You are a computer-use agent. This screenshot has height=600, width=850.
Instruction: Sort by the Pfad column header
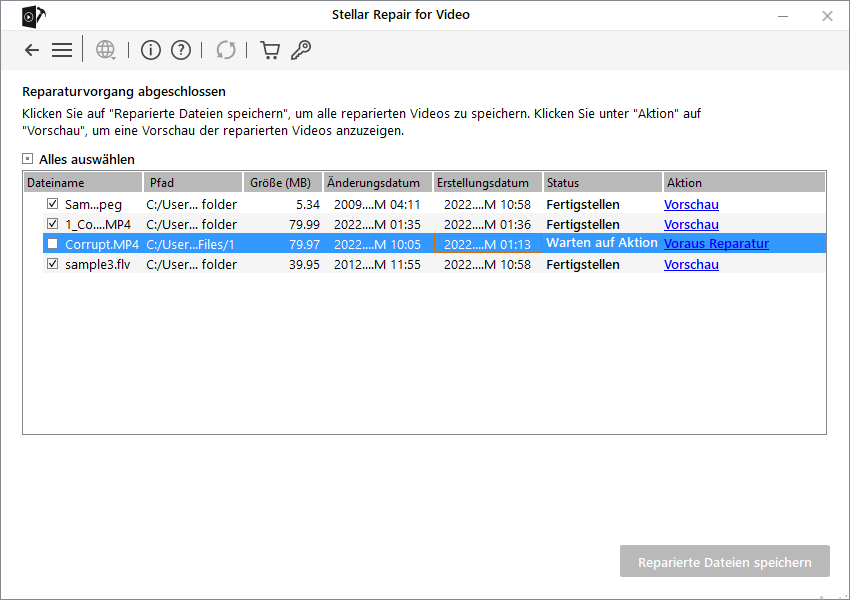(193, 183)
